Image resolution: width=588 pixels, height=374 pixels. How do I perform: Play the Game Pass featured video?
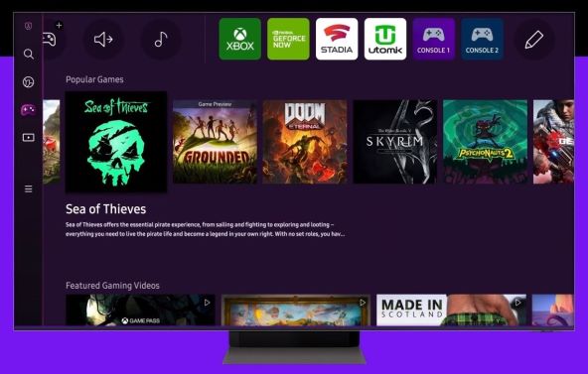141,310
